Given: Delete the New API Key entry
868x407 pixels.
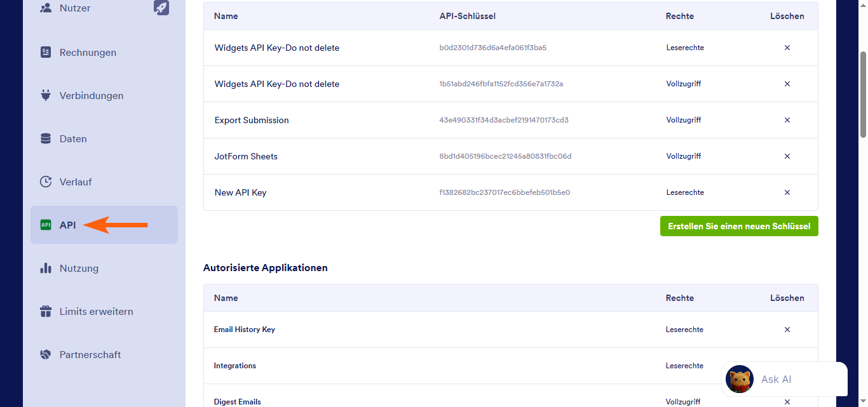Looking at the screenshot, I should pos(787,192).
